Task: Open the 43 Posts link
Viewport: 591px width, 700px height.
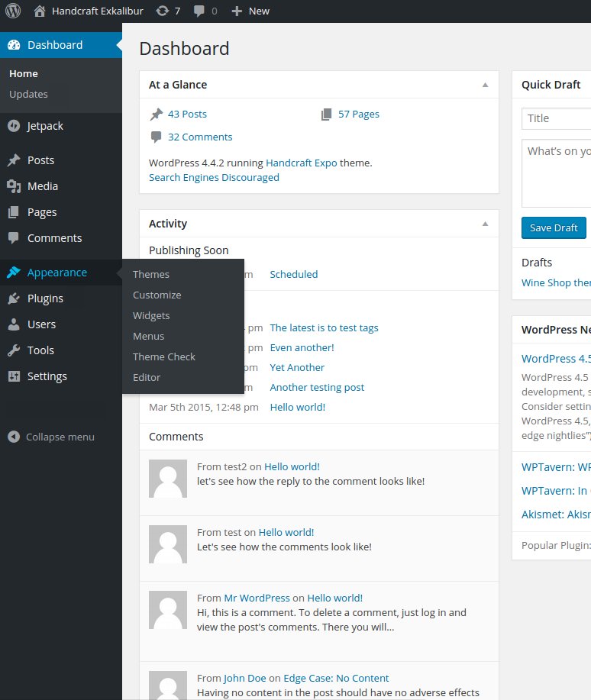Action: coord(187,115)
